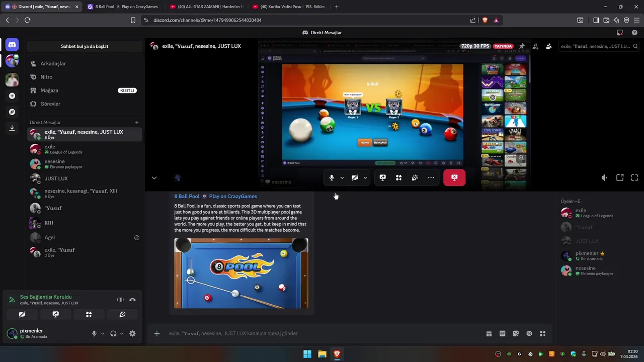The width and height of the screenshot is (644, 362).
Task: Open the Discord help icon
Action: (634, 33)
